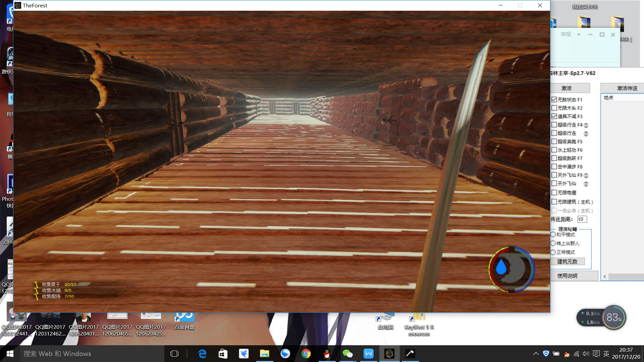Click the TheForest window title icon
Image resolution: width=644 pixels, height=362 pixels.
point(18,5)
